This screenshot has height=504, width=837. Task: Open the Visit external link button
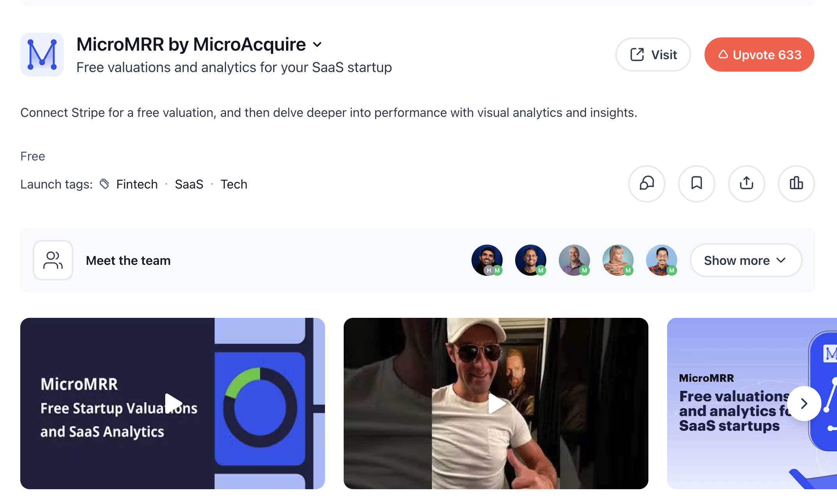tap(653, 55)
